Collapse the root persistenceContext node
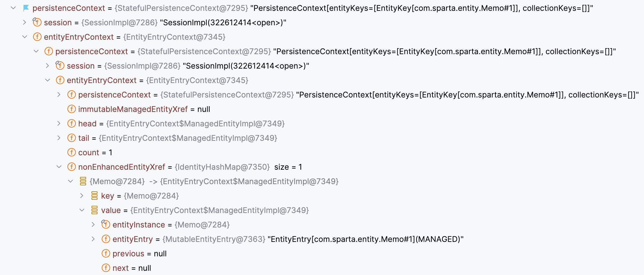Viewport: 644px width, 275px height. click(13, 8)
